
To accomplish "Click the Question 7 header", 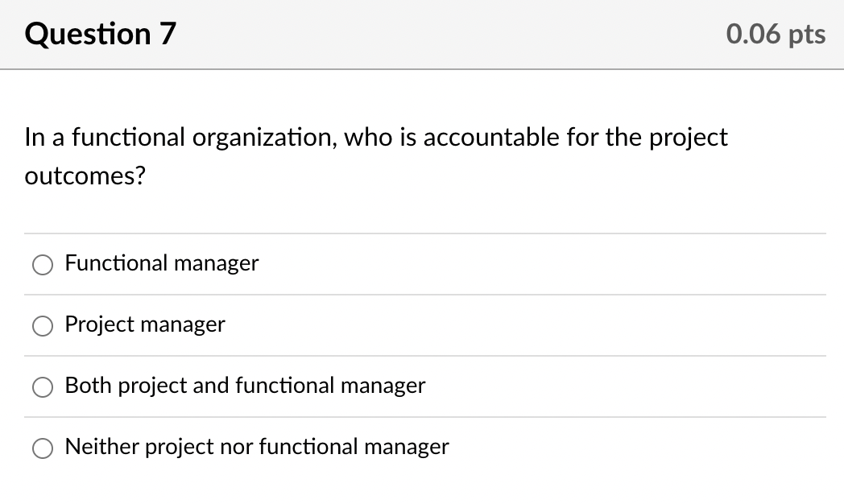I will (x=98, y=34).
